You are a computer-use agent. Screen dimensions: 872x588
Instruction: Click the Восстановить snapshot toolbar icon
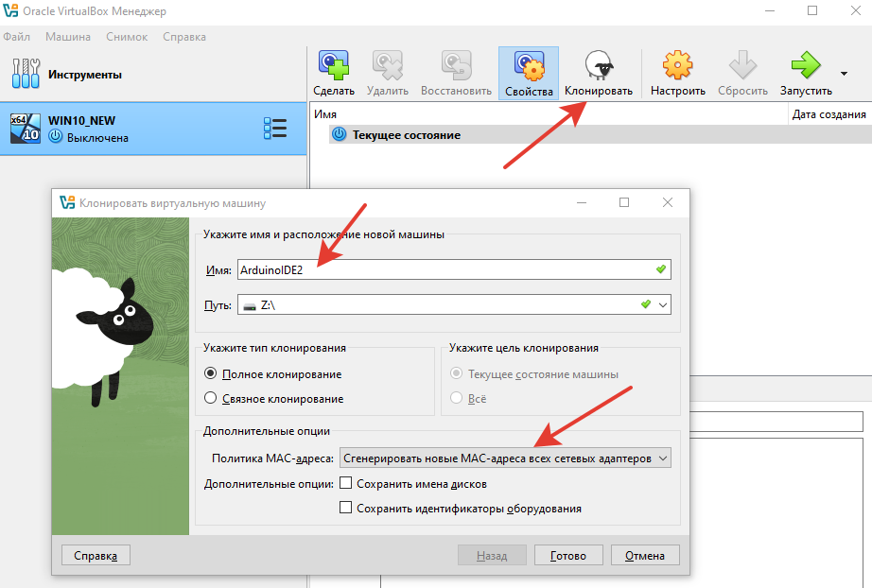point(456,65)
